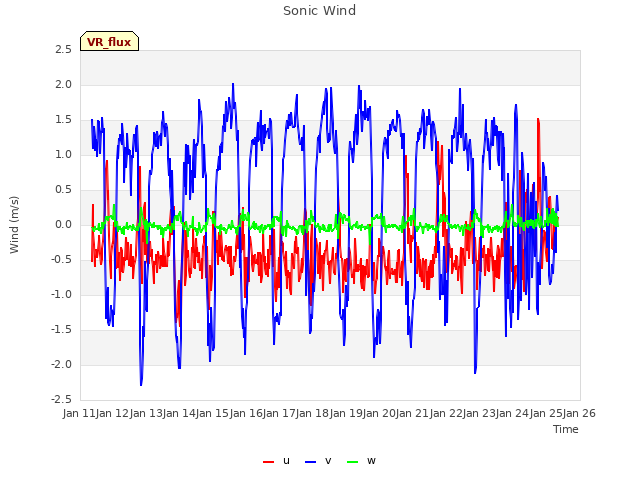Click the Jan 24 tick label
Viewport: 640px width, 480px height.
click(513, 413)
